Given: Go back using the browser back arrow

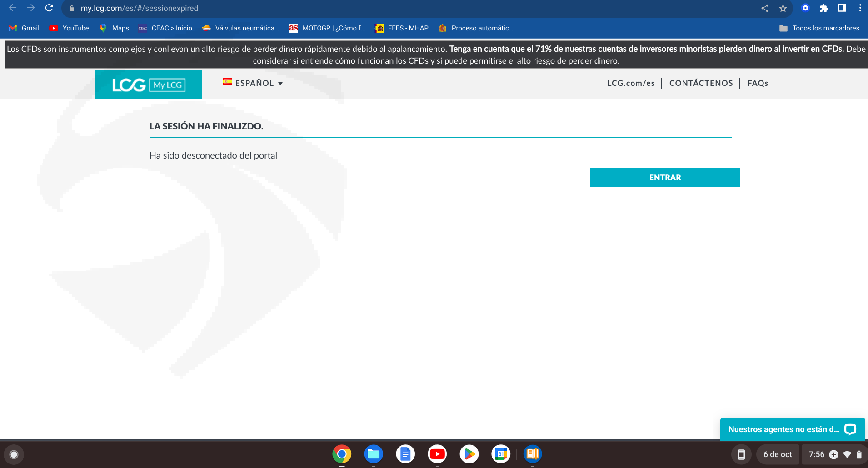Looking at the screenshot, I should click(13, 8).
